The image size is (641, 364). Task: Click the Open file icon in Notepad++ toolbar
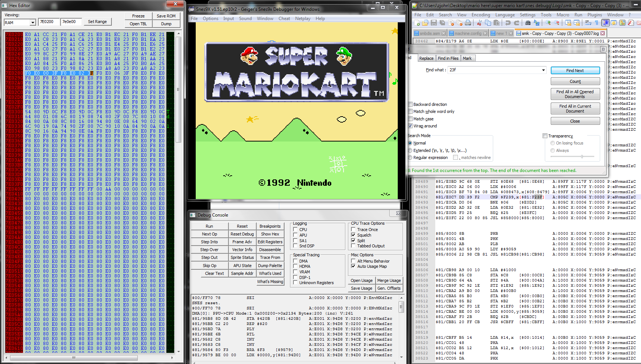point(425,23)
